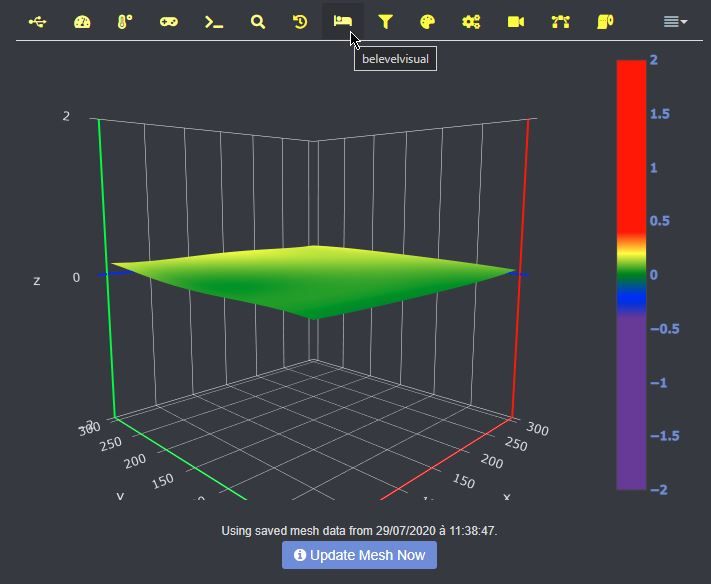This screenshot has height=584, width=711.
Task: Click the saved mesh data timestamp text
Action: (359, 530)
